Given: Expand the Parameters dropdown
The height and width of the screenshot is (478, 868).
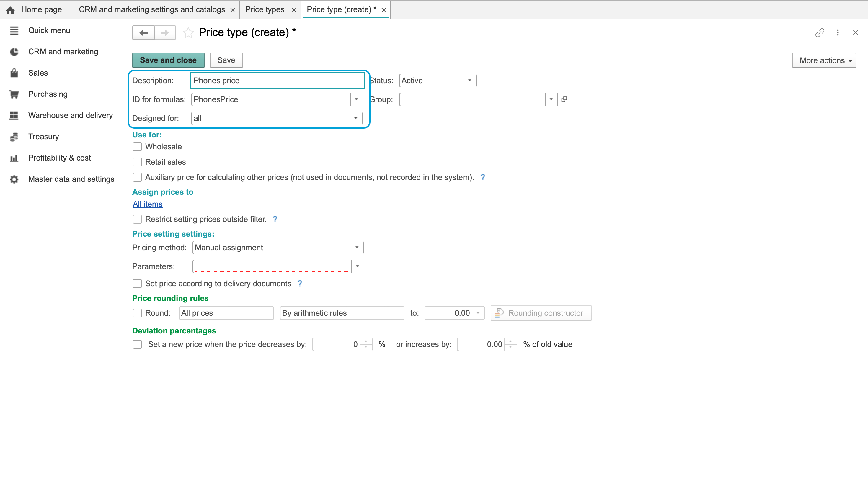Looking at the screenshot, I should coord(358,266).
